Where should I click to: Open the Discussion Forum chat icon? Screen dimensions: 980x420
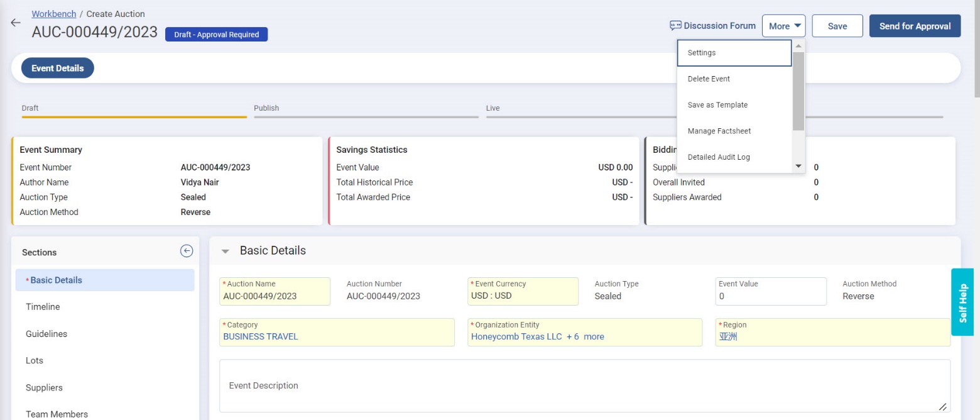point(675,26)
